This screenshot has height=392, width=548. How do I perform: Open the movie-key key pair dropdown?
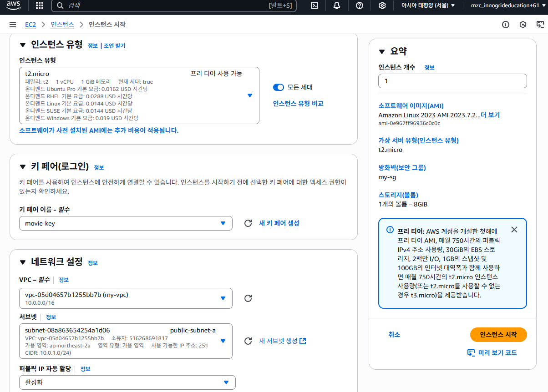click(126, 223)
